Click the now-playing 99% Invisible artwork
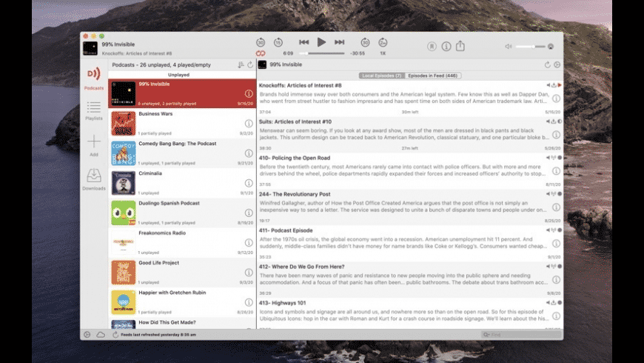Image resolution: width=644 pixels, height=363 pixels. tap(90, 48)
